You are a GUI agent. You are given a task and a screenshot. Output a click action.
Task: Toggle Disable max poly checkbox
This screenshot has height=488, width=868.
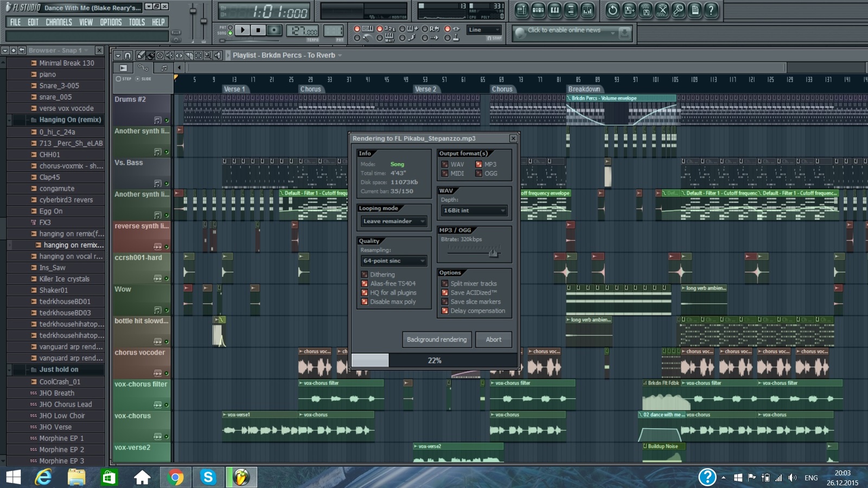(x=365, y=302)
